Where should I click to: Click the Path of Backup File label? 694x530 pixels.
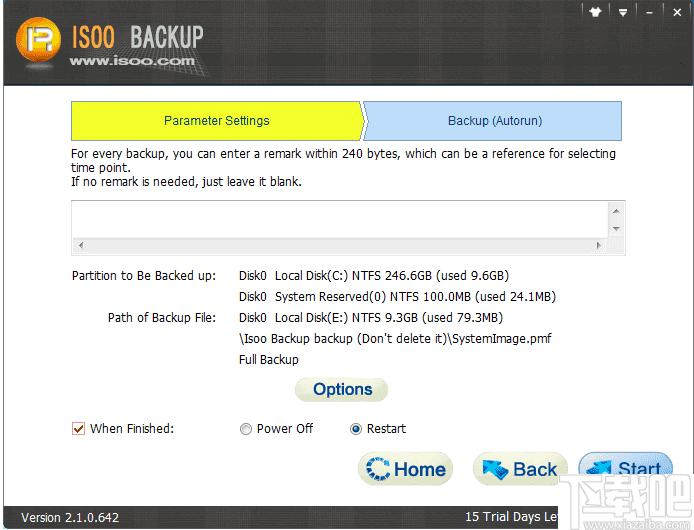point(162,317)
